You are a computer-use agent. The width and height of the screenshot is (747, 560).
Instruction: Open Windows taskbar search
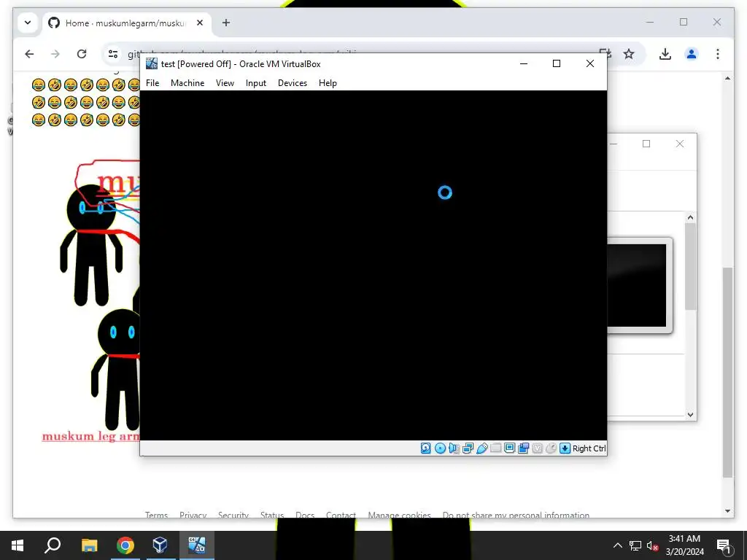tap(53, 545)
